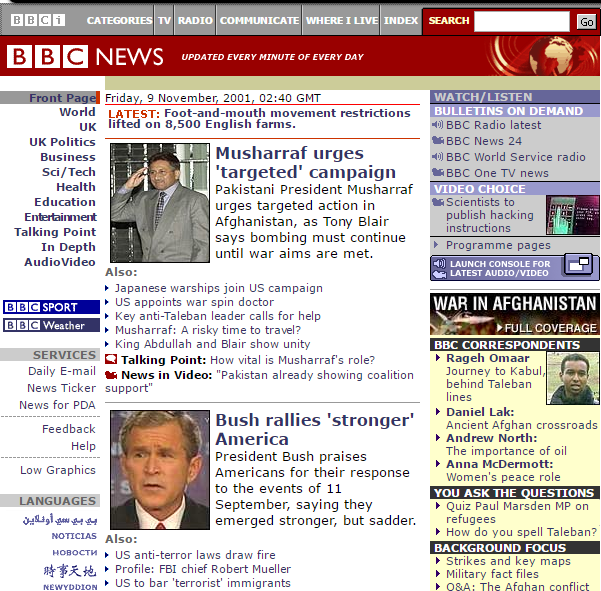Viewport: 601px width, 591px height.
Task: Click camera icon beside BBC One TV news
Action: [x=438, y=172]
